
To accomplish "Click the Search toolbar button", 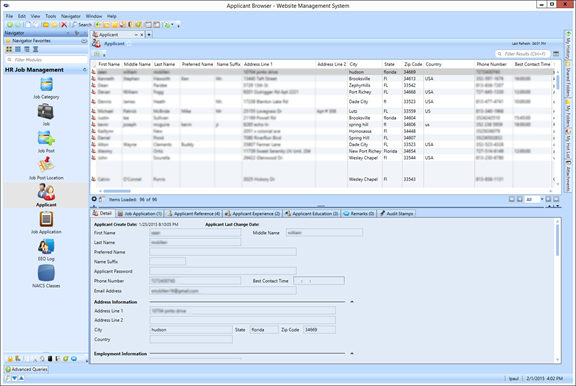I will 82,25.
